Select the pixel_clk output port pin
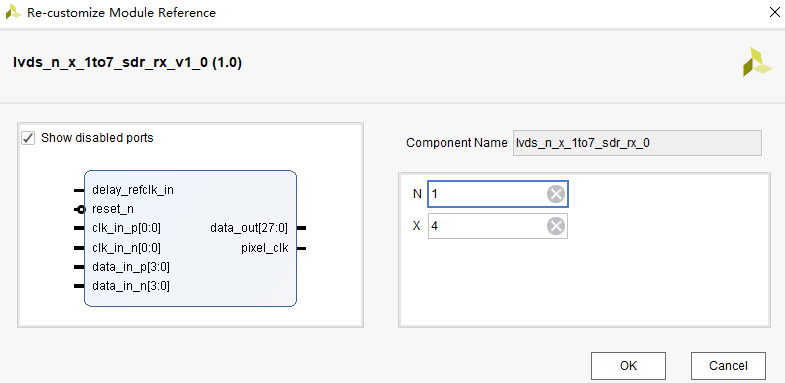785x383 pixels. pyautogui.click(x=301, y=248)
